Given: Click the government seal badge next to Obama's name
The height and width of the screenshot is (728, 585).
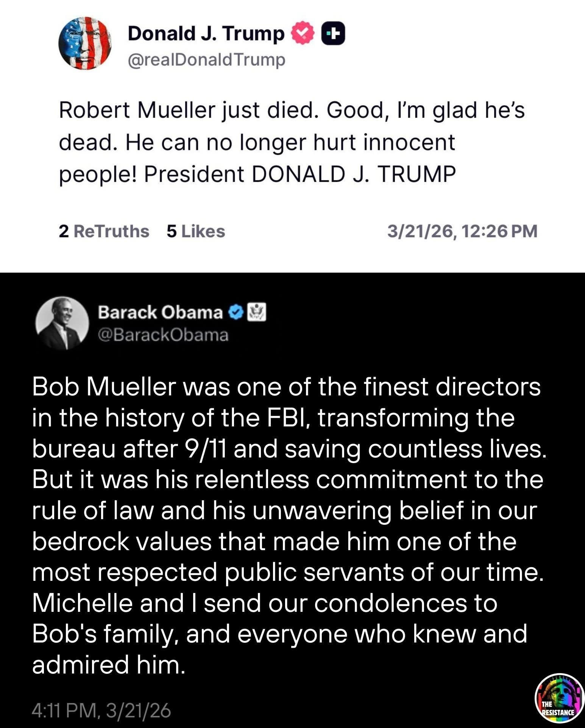Looking at the screenshot, I should click(257, 312).
